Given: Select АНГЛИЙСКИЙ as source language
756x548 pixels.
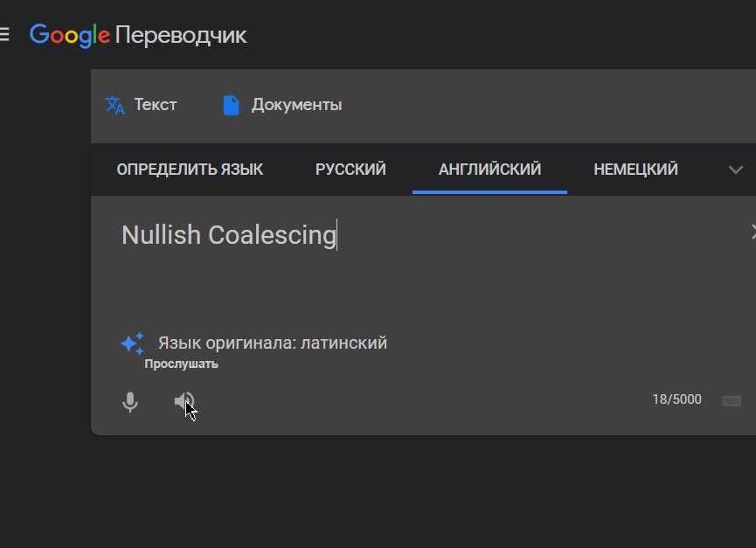Looking at the screenshot, I should (489, 170).
